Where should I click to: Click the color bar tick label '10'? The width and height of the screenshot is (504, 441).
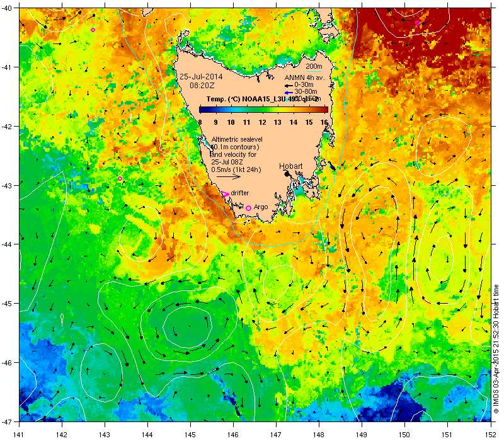click(x=231, y=122)
